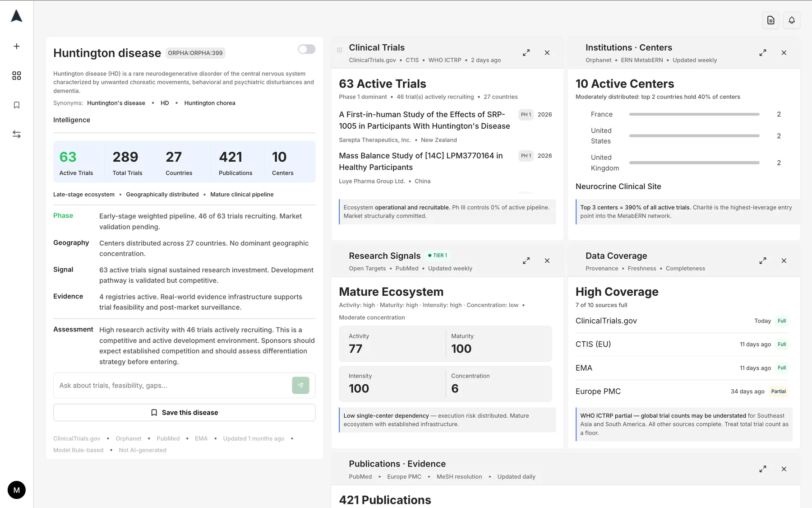Click the plus icon in sidebar
Screen dimensions: 812x508
pos(17,46)
